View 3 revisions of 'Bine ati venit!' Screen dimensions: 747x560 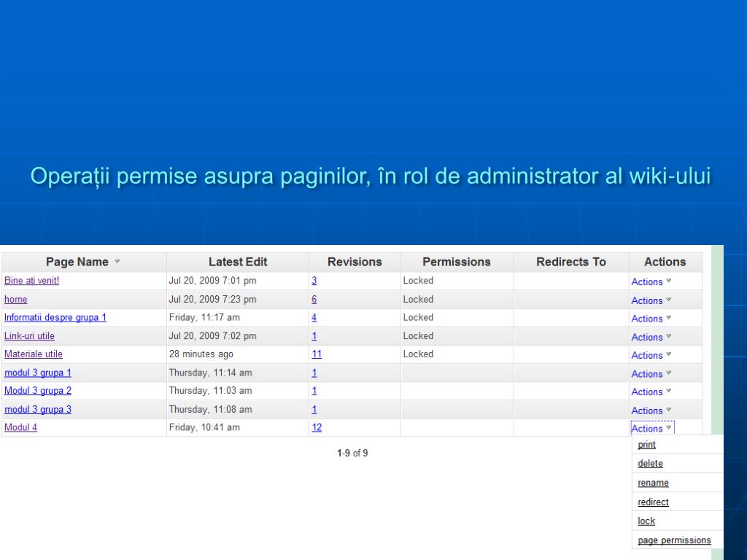pos(314,281)
